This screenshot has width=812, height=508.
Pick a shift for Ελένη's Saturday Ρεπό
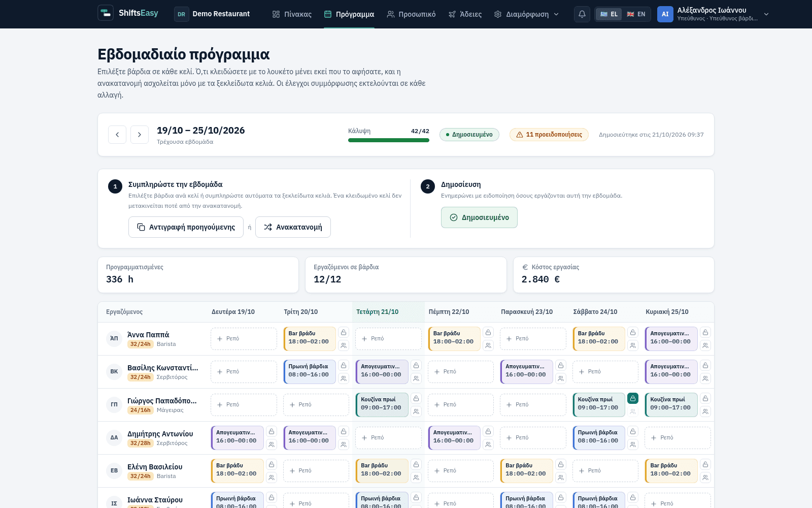point(605,471)
